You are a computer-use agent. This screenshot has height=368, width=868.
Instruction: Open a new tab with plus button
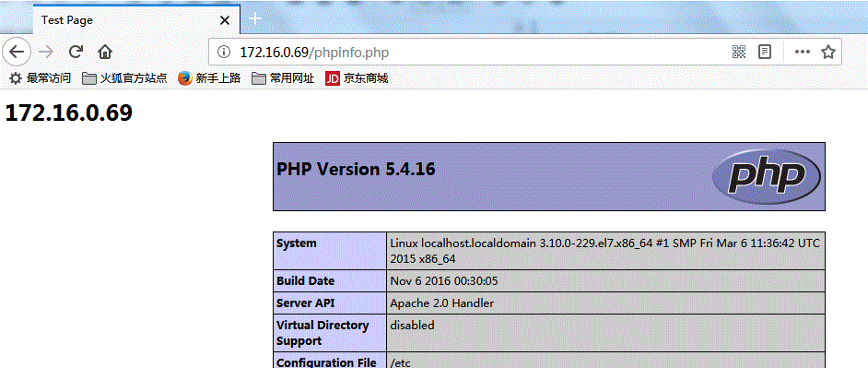(x=254, y=18)
